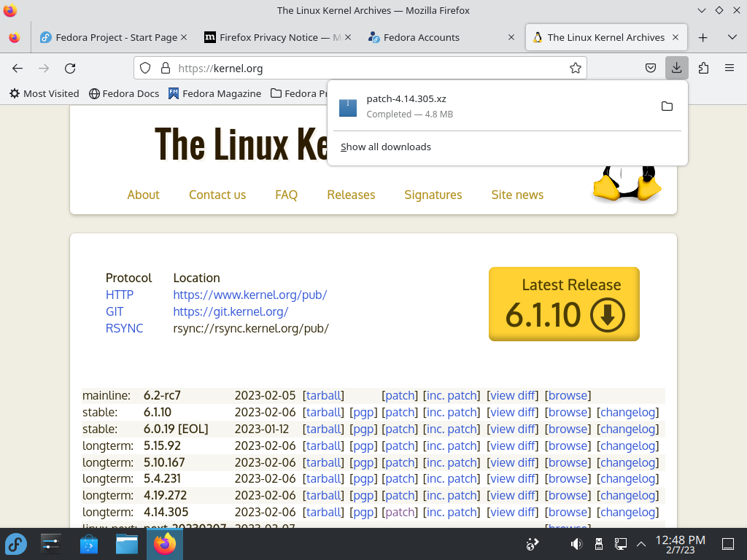Open inc. patch for longterm 5.15.92
This screenshot has height=560, width=747.
pos(451,446)
